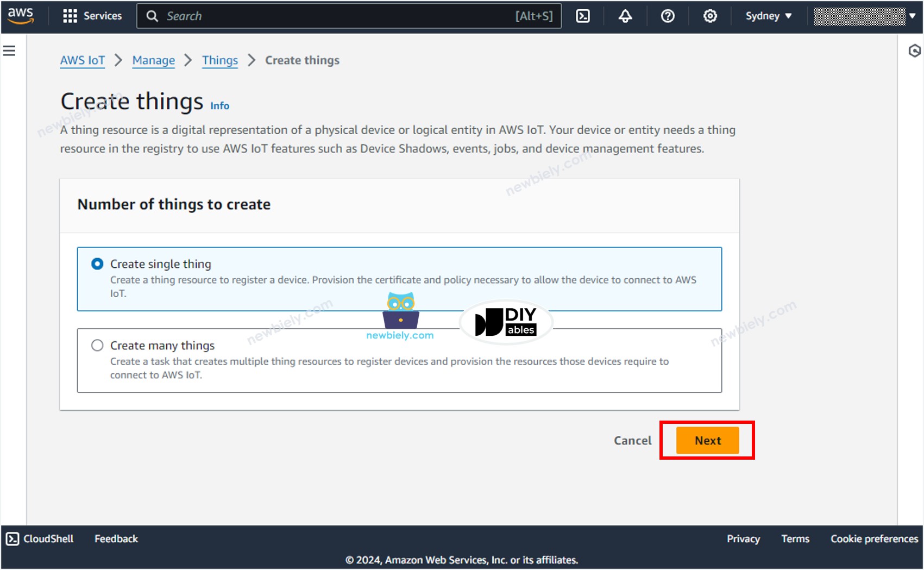
Task: Click the search magnifier in the top bar
Action: 153,16
